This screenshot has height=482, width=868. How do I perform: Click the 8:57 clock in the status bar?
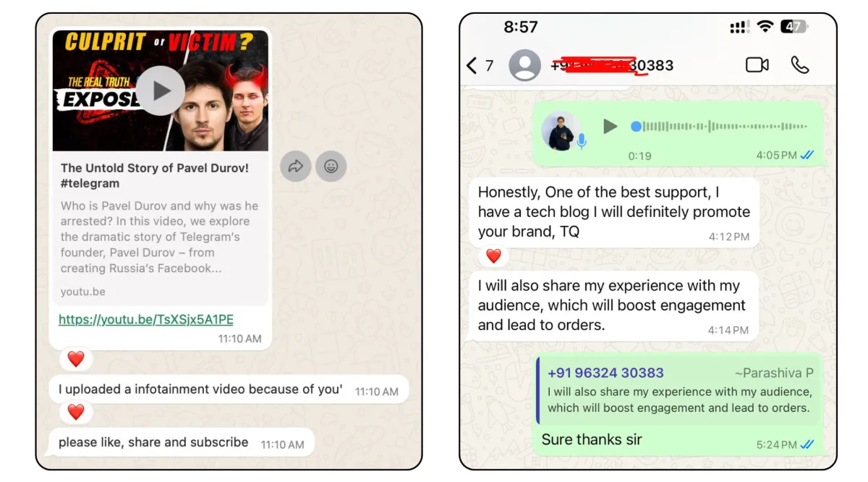coord(521,27)
